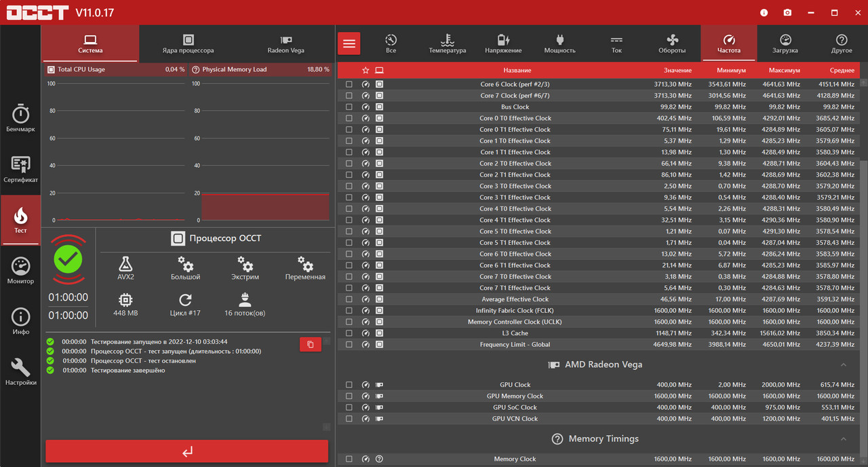Show the Ток sensor category
868x467 pixels.
pos(616,43)
